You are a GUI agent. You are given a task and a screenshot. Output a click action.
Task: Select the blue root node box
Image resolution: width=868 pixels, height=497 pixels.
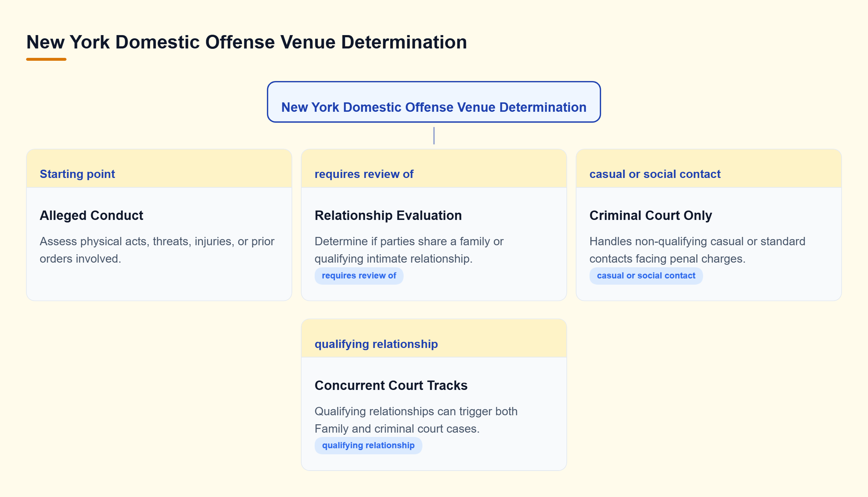(x=434, y=102)
